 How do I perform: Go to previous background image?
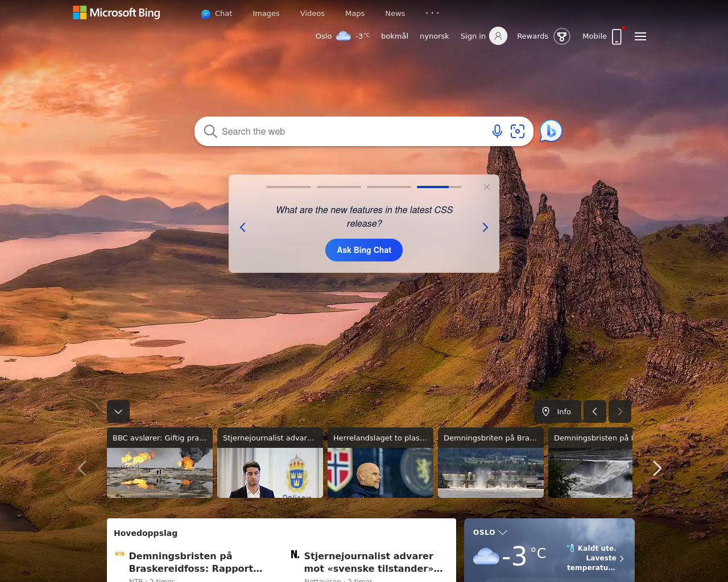(x=595, y=411)
